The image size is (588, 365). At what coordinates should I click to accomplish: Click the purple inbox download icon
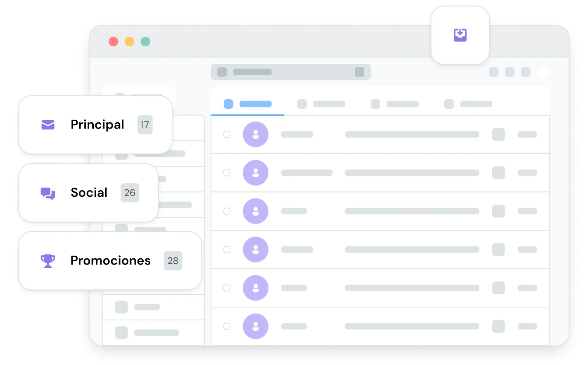tap(460, 35)
